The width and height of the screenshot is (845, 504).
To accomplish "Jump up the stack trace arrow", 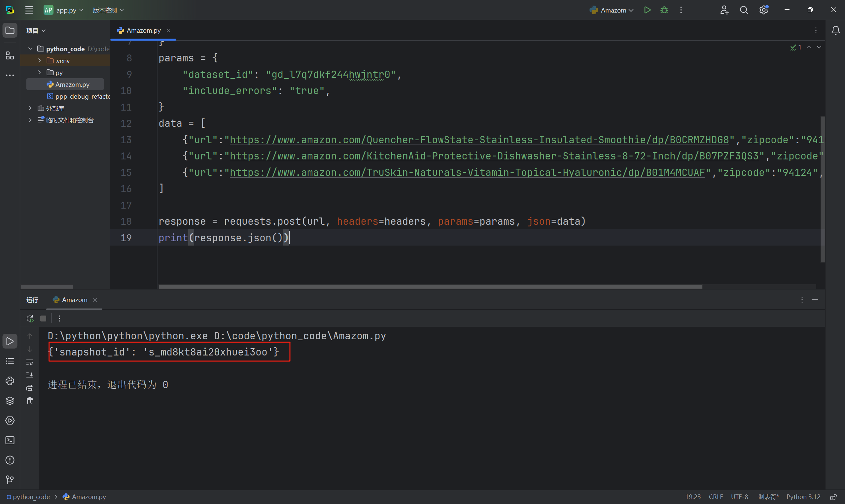I will tap(30, 336).
